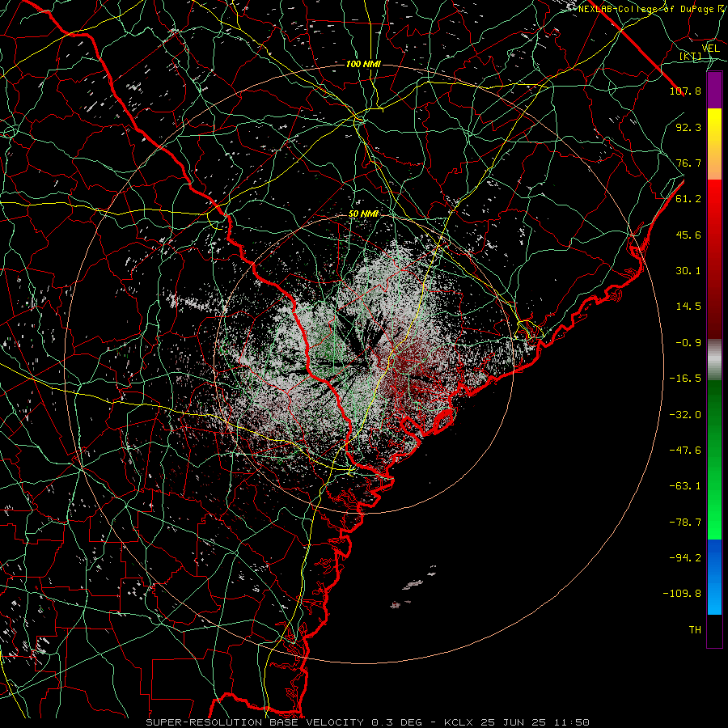Click the yellow-orange segment of the color bar
This screenshot has height=728, width=728.
click(714, 144)
